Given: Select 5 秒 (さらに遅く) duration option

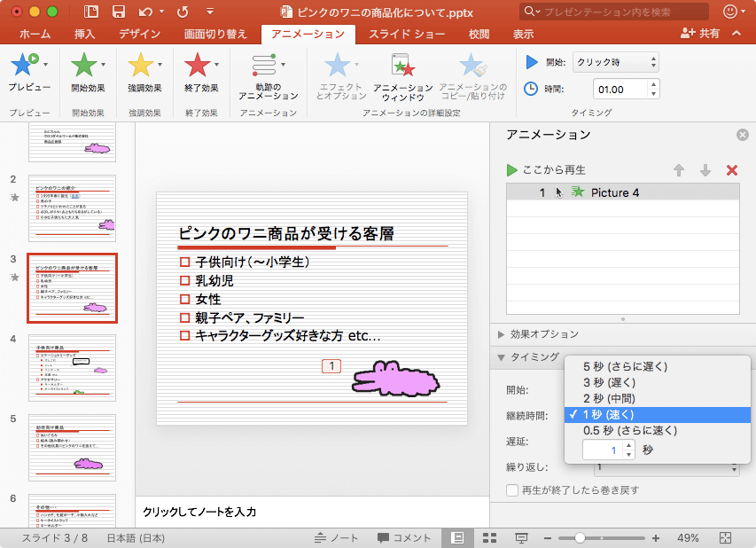Looking at the screenshot, I should 657,366.
